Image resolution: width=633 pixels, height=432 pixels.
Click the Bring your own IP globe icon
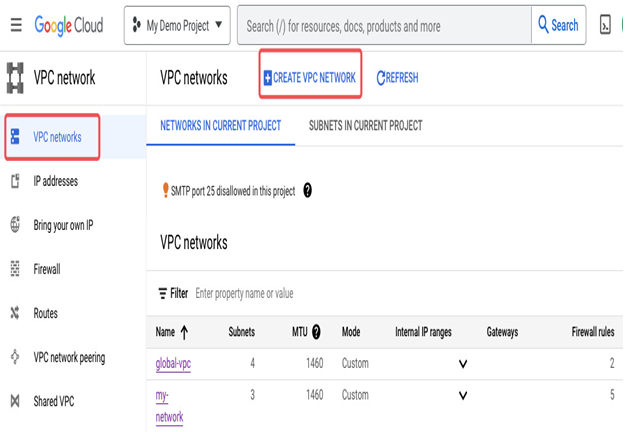[x=15, y=224]
